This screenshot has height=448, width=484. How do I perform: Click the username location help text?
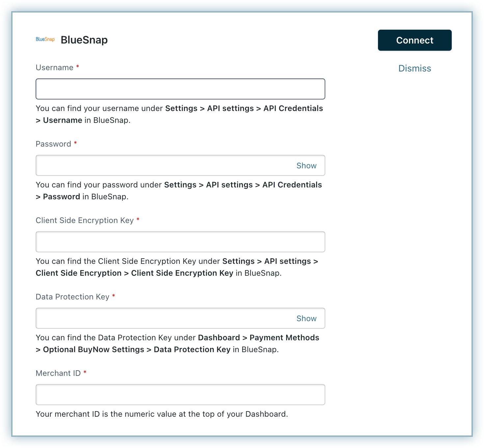click(x=179, y=114)
